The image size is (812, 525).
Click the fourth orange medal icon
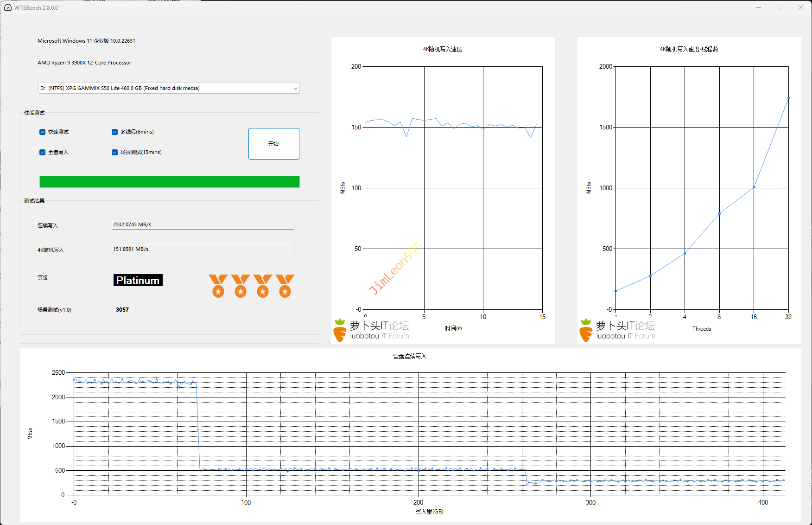click(285, 286)
